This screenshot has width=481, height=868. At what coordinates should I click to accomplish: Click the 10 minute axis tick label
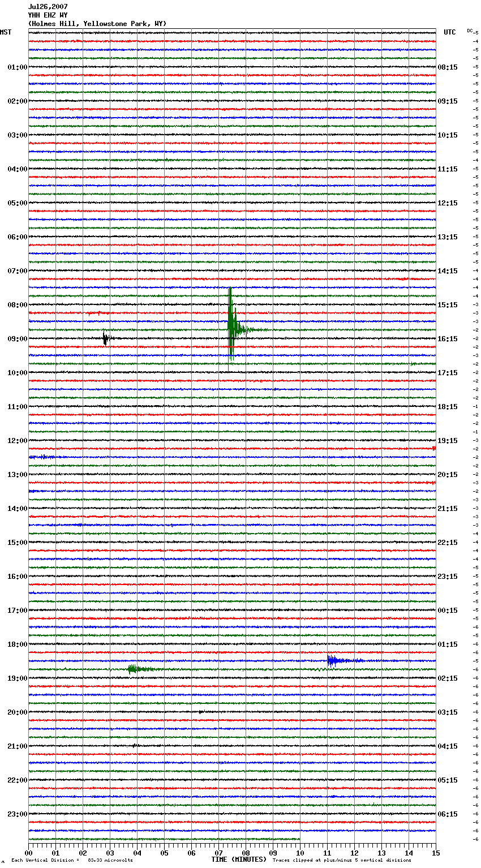pos(300,853)
